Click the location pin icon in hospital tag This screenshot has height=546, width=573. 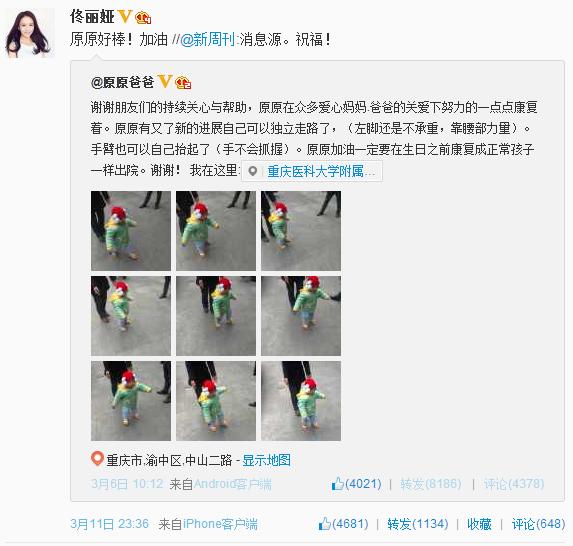[253, 171]
